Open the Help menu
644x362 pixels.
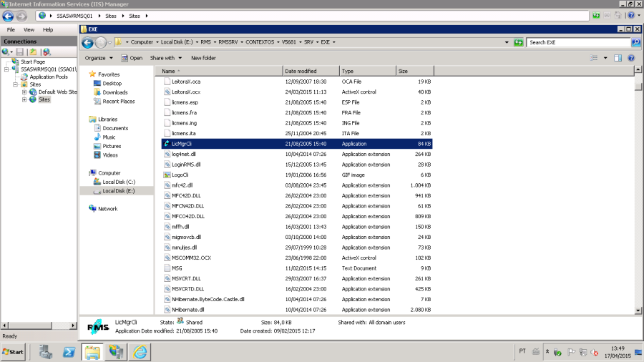point(48,29)
